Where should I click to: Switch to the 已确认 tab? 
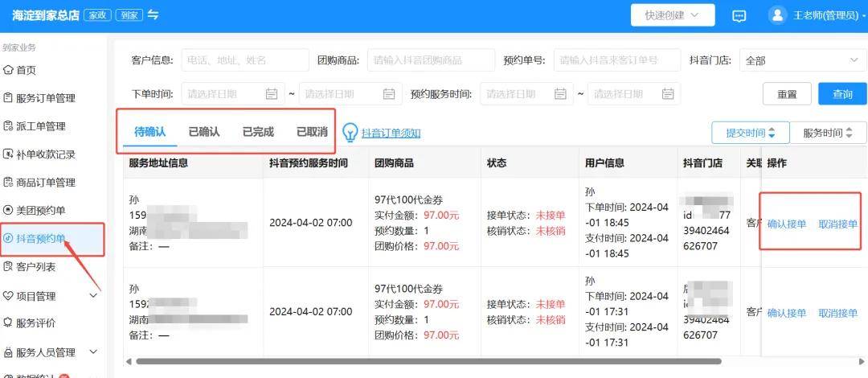pos(204,131)
